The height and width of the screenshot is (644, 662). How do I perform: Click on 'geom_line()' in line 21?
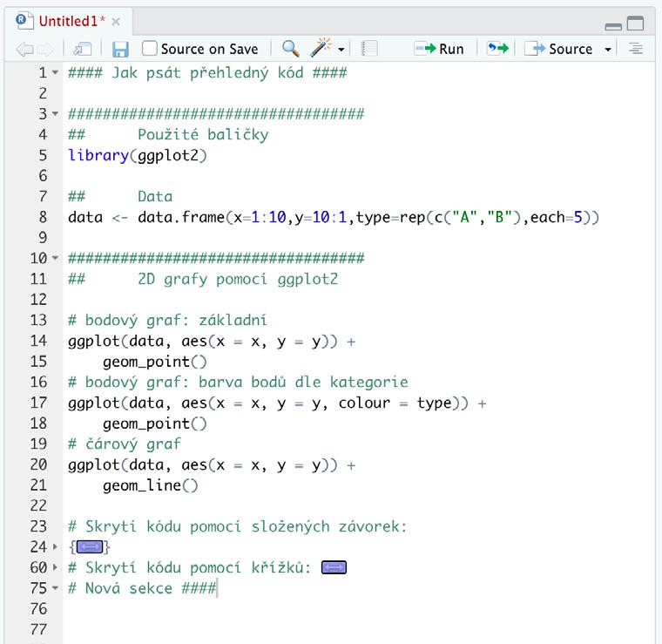coord(151,485)
